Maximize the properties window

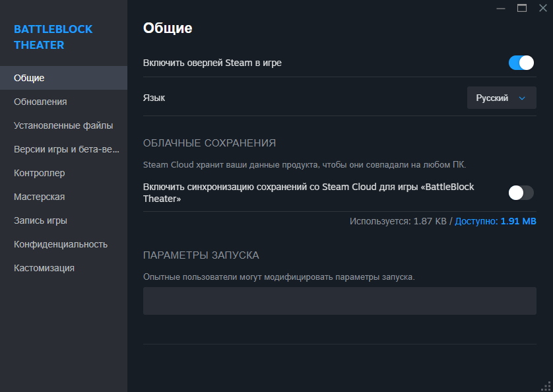coord(522,8)
